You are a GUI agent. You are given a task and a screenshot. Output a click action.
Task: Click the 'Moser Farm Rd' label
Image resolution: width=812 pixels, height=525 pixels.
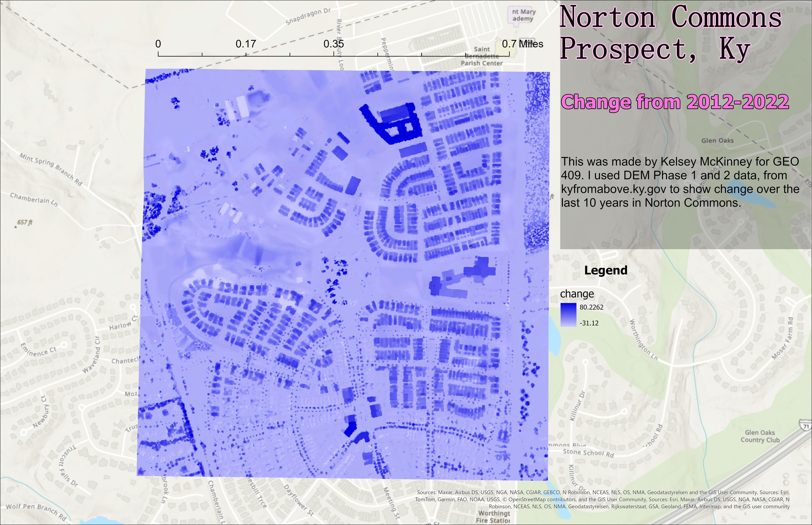785,338
